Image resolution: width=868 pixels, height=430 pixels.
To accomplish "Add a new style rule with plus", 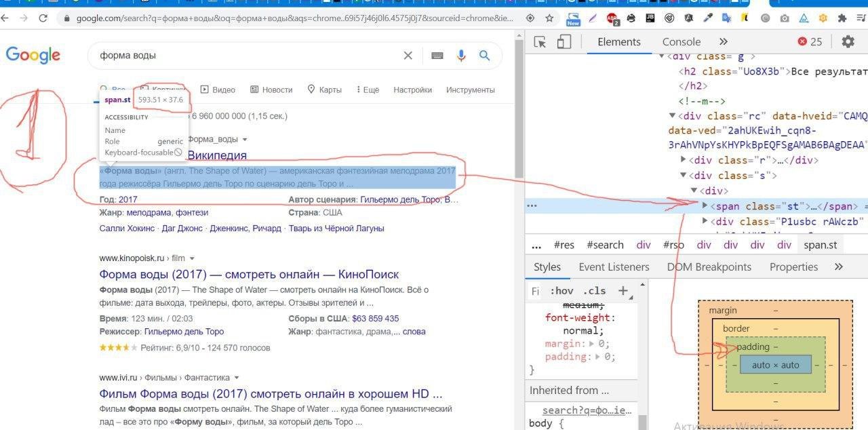I will (623, 291).
